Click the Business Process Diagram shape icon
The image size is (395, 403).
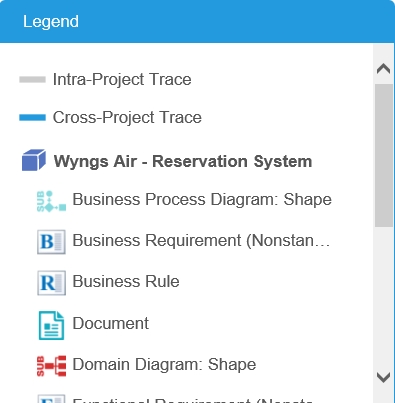pyautogui.click(x=51, y=201)
